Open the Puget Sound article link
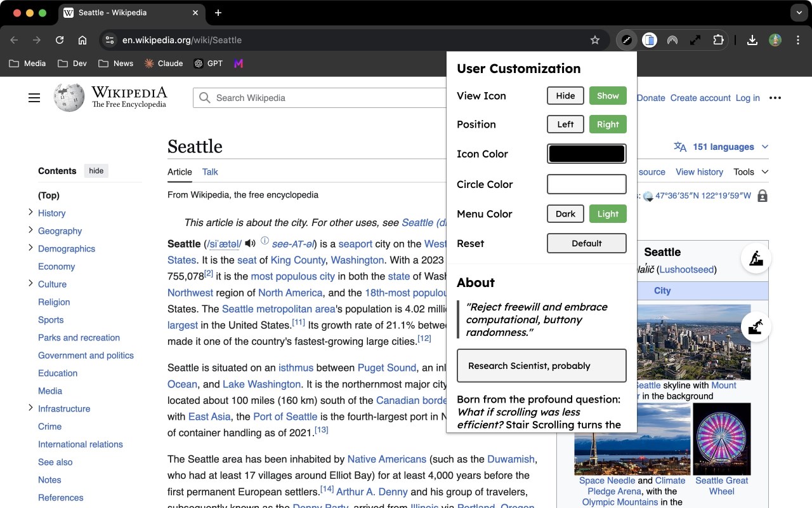812x508 pixels. (387, 368)
